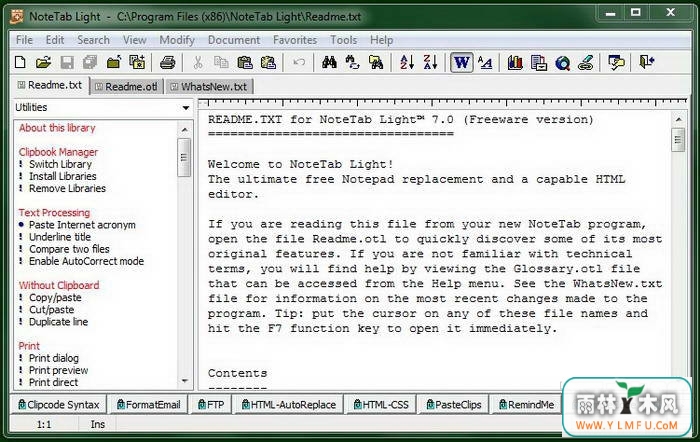Click the Copy icon in toolbar

pyautogui.click(x=221, y=62)
